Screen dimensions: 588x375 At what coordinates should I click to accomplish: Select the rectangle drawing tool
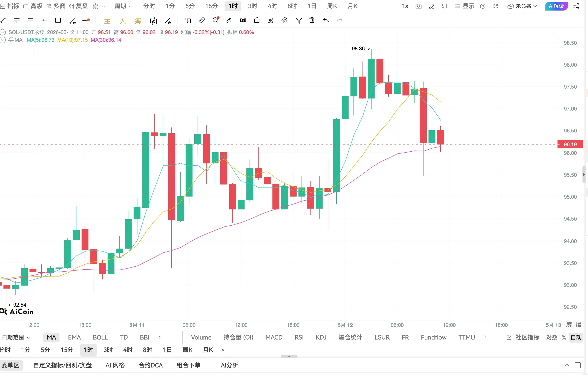point(58,20)
